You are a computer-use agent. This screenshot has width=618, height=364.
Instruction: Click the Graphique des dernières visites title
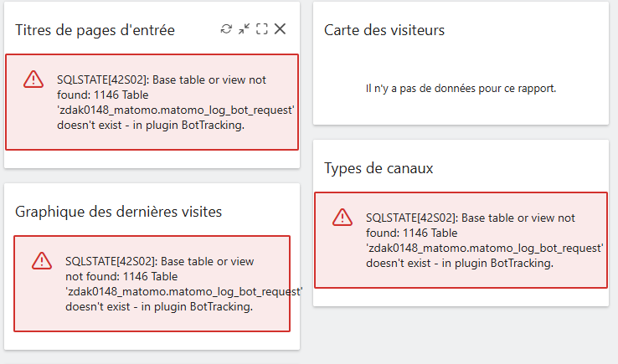[118, 212]
